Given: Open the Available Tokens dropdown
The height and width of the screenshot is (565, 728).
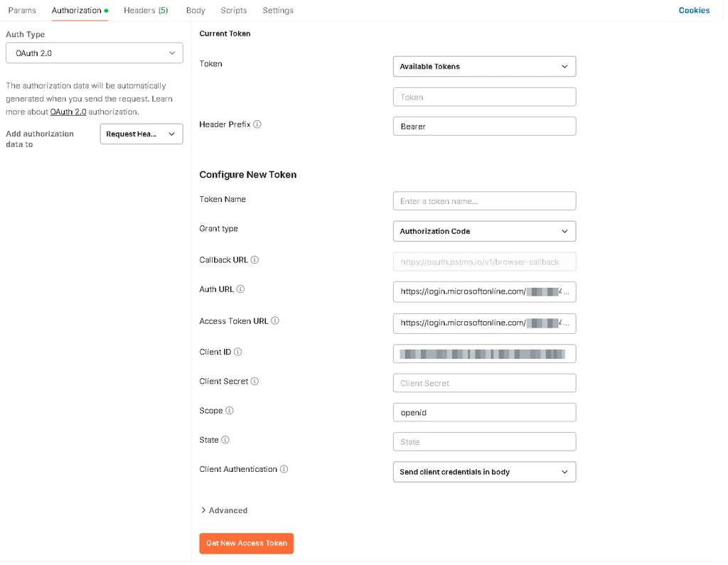Looking at the screenshot, I should pos(484,66).
